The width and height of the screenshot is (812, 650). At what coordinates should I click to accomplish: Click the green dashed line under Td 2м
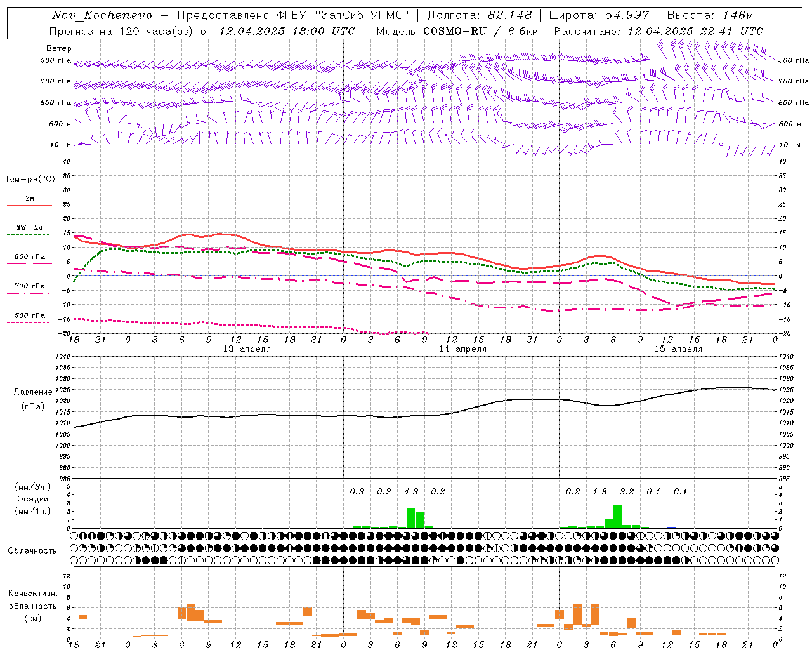click(x=28, y=235)
